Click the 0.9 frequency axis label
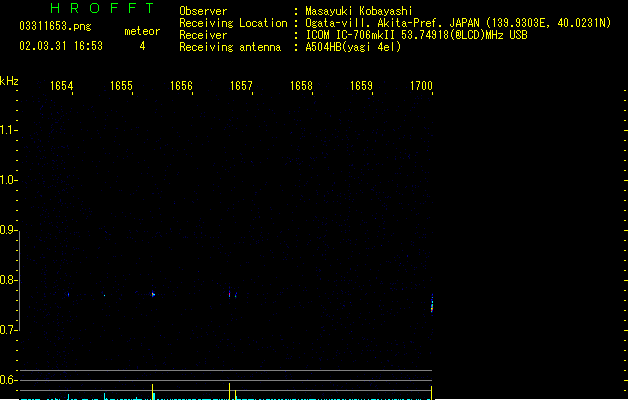 click(7, 230)
